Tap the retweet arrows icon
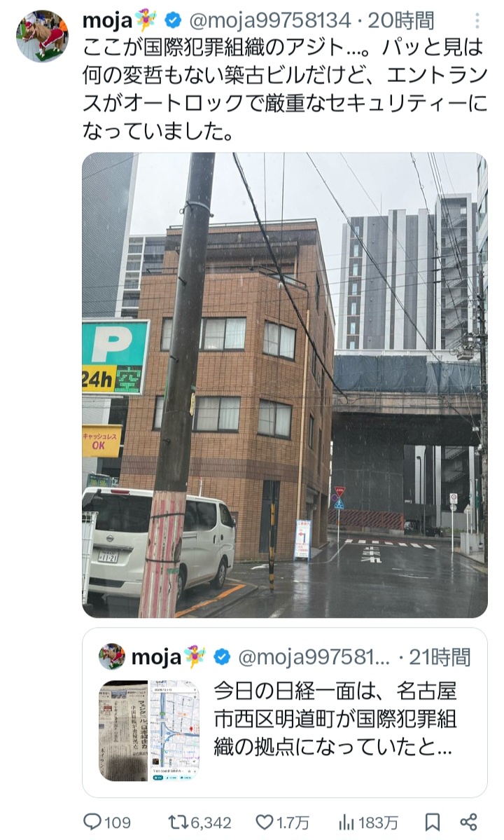This screenshot has height=840, width=504. [x=177, y=822]
